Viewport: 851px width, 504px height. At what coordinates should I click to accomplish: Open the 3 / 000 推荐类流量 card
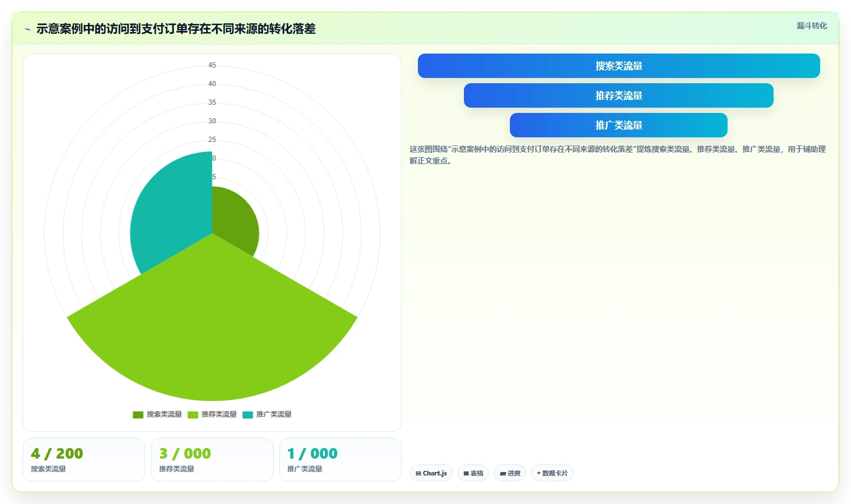coord(212,460)
